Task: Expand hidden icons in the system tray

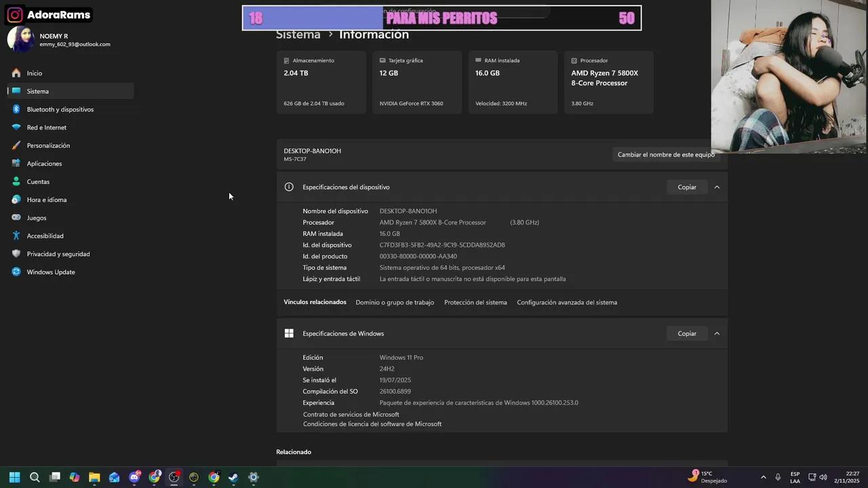Action: pos(764,477)
